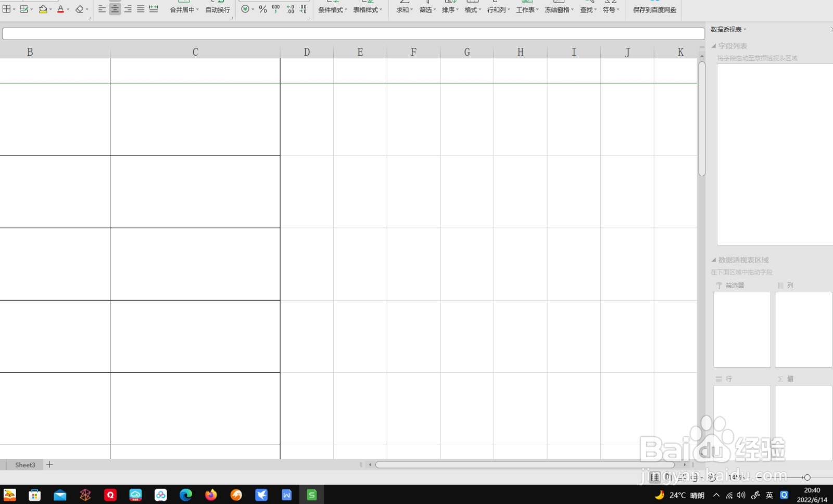
Task: Center align the cell text
Action: click(115, 9)
